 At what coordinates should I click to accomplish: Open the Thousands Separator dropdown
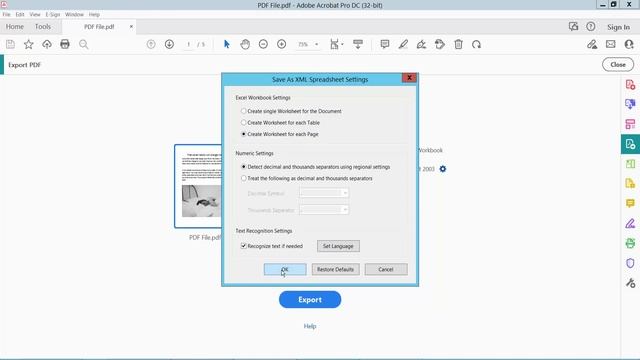[324, 210]
